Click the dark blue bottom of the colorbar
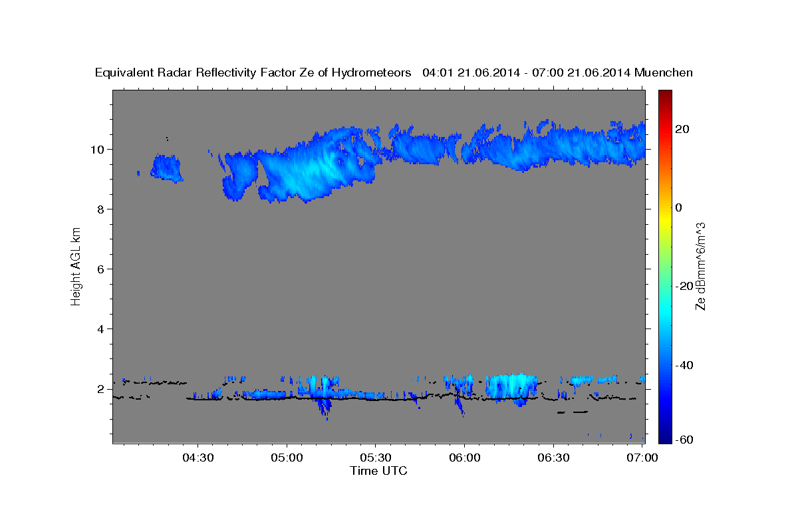Screen dimensions: 798x532 coord(664,438)
